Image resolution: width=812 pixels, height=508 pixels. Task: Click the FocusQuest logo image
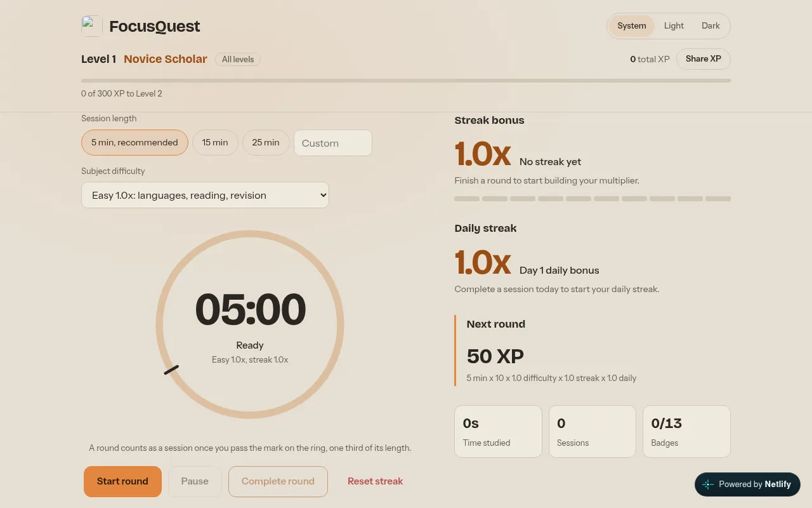tap(91, 26)
